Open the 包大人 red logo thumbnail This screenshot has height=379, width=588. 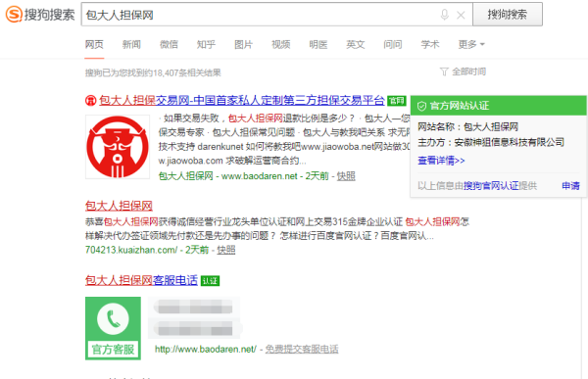(118, 147)
